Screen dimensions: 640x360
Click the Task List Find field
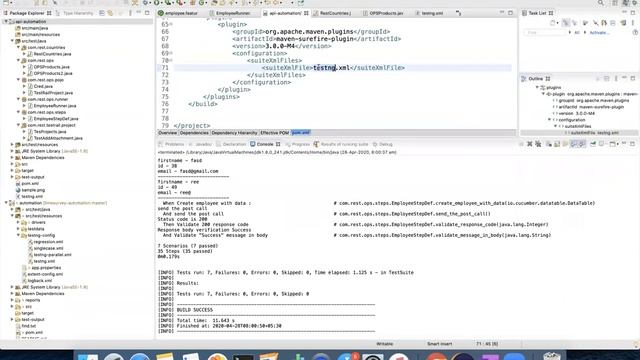pos(545,32)
